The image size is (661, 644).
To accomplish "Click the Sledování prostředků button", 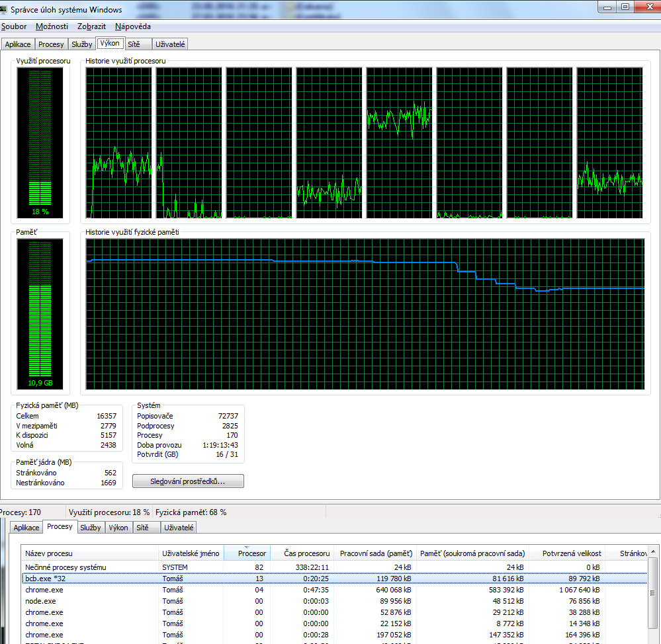I will (x=188, y=481).
